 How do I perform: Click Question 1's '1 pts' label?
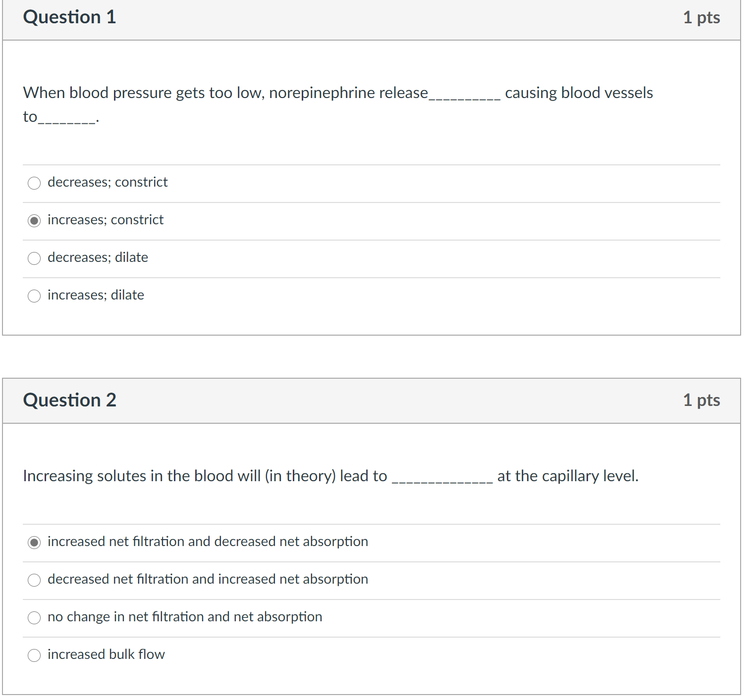pyautogui.click(x=701, y=18)
